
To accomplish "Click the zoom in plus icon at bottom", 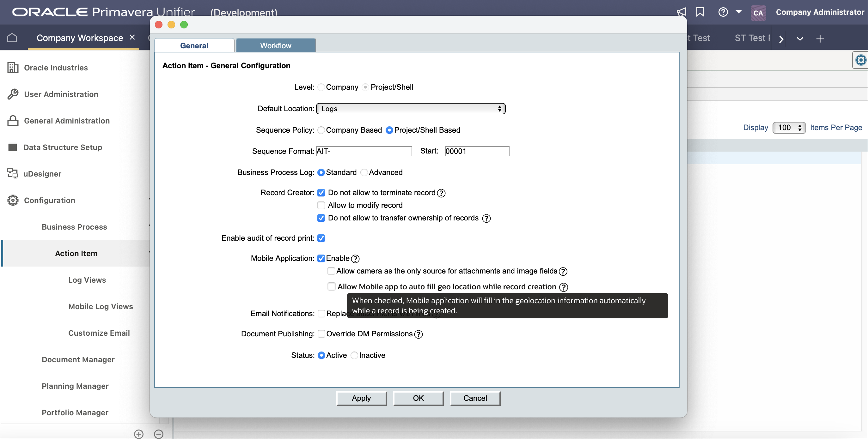I will (139, 434).
